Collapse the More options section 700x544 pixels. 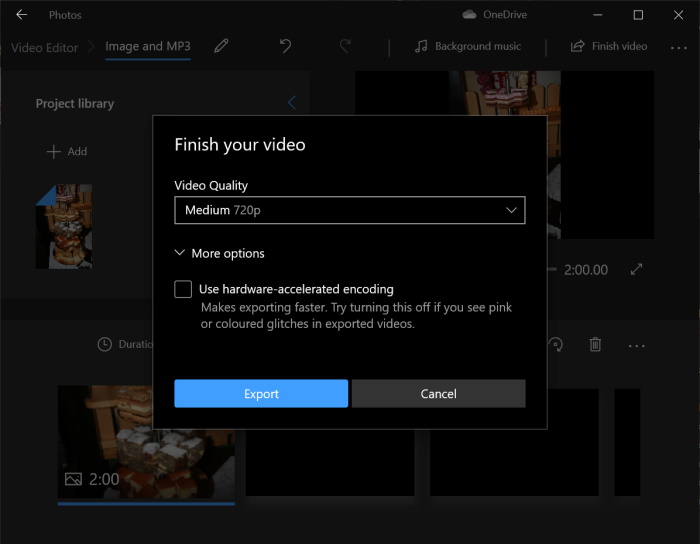[x=220, y=254]
